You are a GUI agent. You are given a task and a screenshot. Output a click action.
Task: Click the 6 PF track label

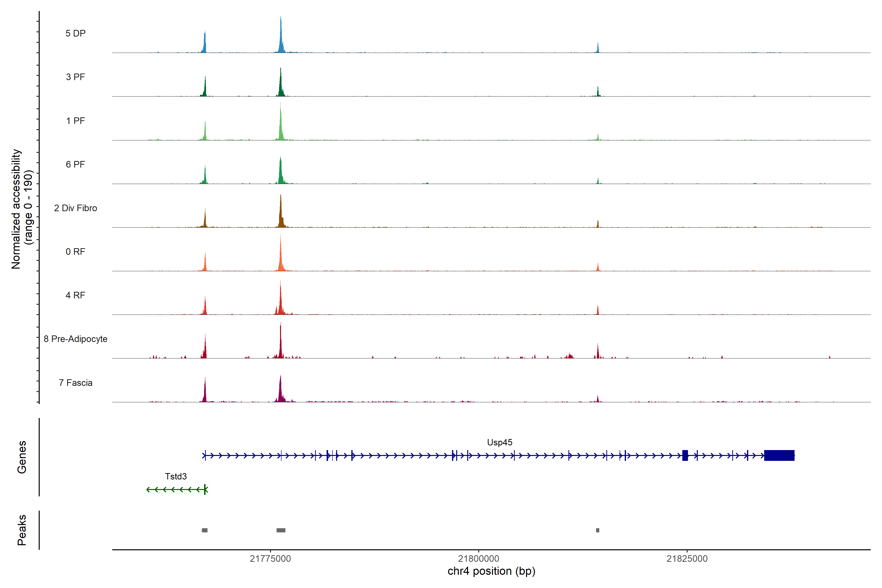coord(75,164)
